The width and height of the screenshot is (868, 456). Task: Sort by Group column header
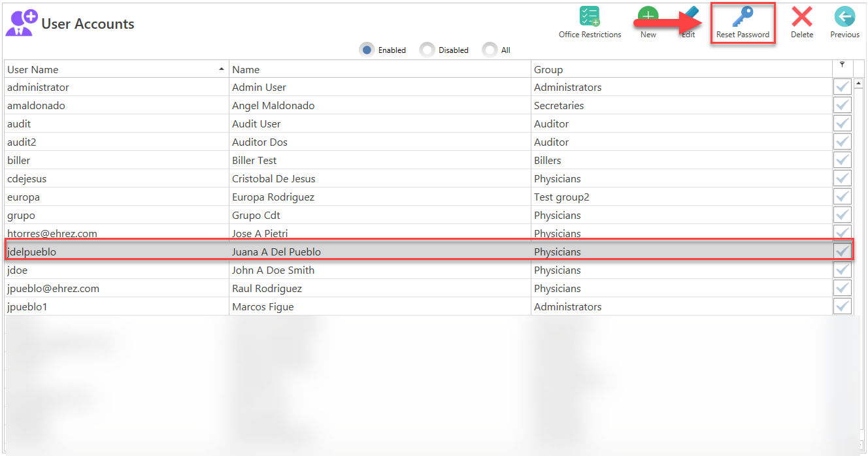pos(682,69)
